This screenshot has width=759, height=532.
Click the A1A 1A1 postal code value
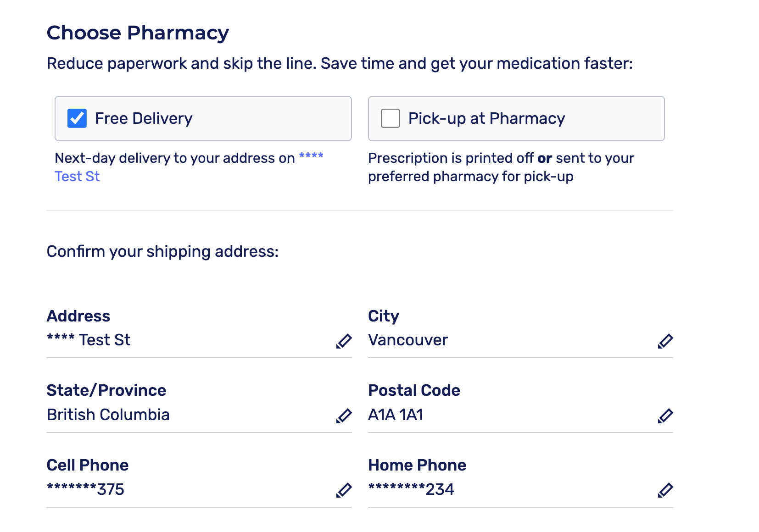coord(396,415)
